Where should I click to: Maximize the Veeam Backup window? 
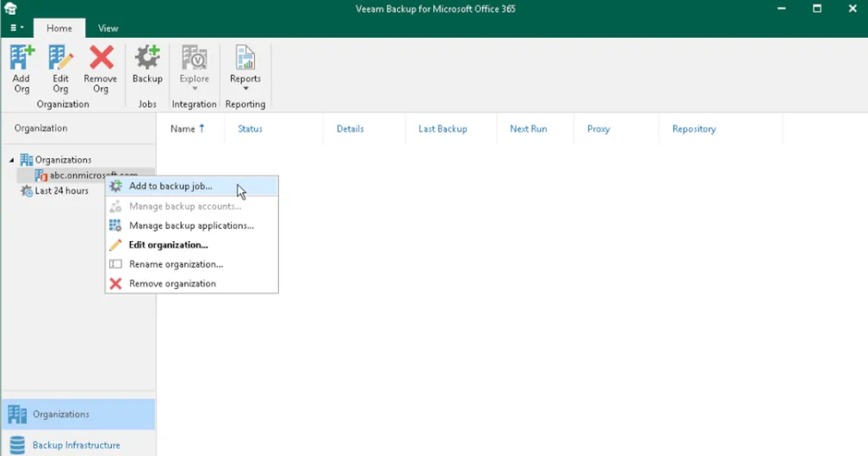817,9
